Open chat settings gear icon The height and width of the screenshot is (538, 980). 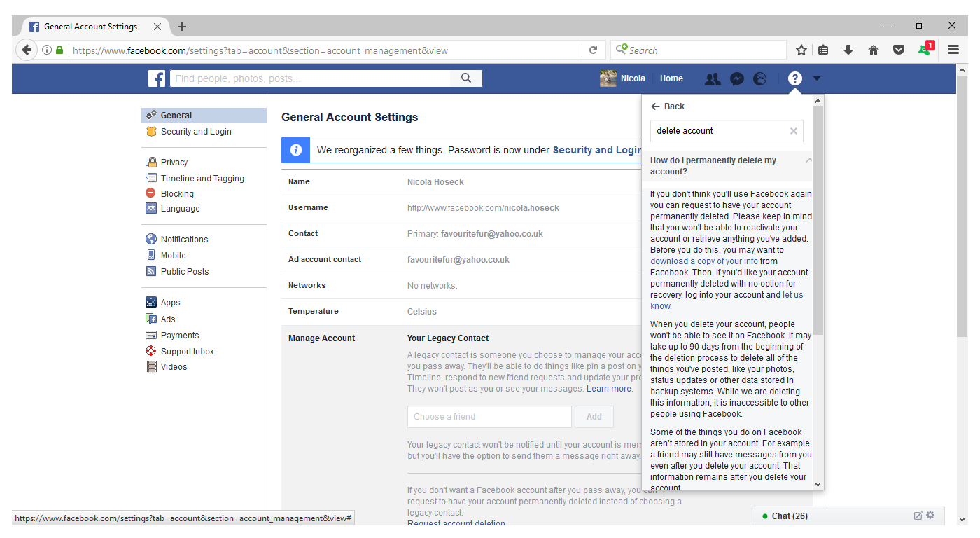930,515
